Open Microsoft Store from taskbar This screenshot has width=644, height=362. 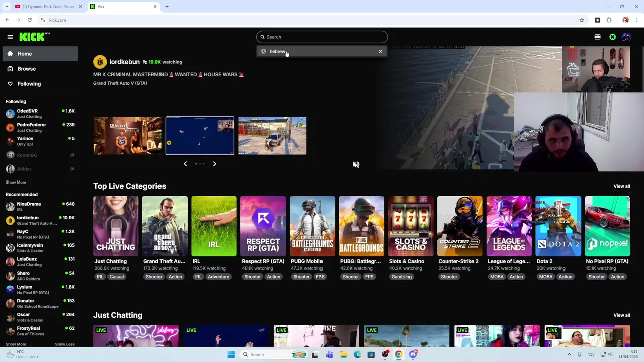coord(371,354)
